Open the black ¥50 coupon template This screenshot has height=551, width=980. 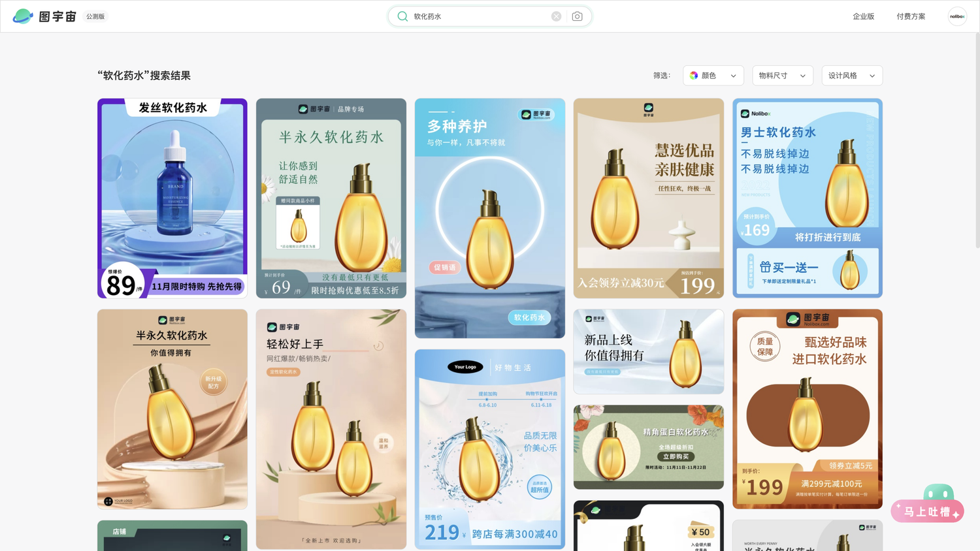[x=649, y=526]
